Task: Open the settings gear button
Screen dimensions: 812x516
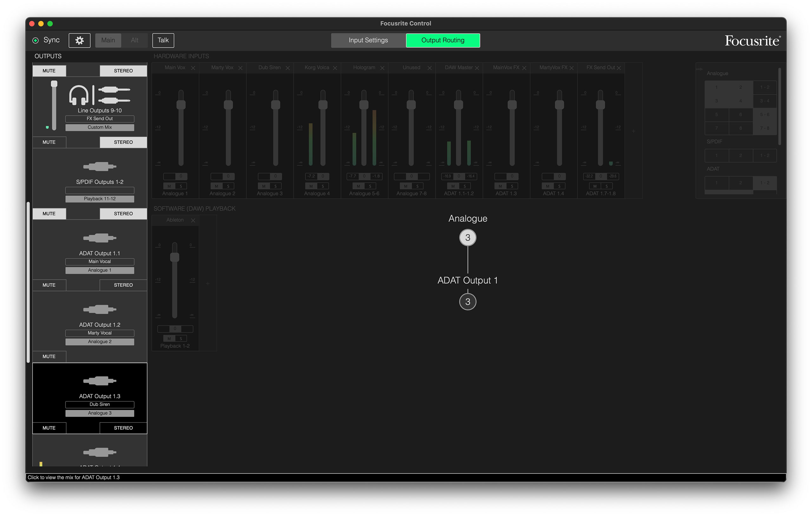Action: (x=79, y=40)
